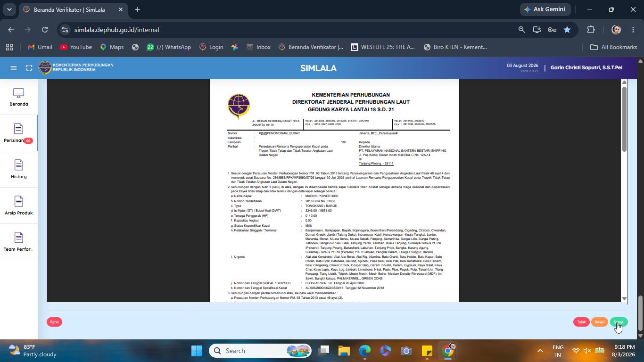This screenshot has width=644, height=362.
Task: Open the Extensions puzzle icon menu
Action: pyautogui.click(x=591, y=30)
